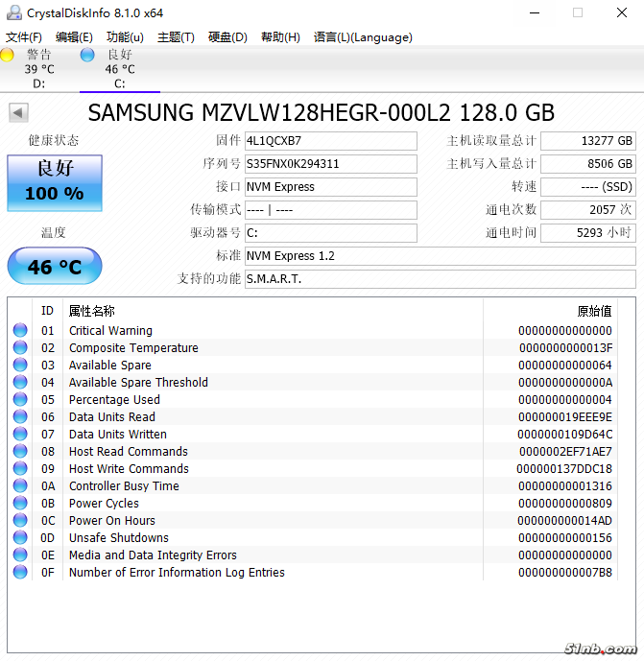This screenshot has height=661, width=644.
Task: Click status orb for Power On Hours row
Action: [x=20, y=521]
